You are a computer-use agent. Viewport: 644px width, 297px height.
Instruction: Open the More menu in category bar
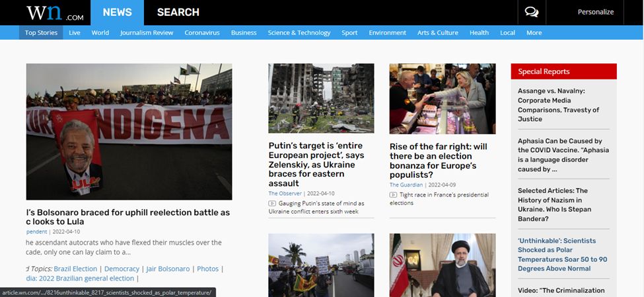pos(534,32)
